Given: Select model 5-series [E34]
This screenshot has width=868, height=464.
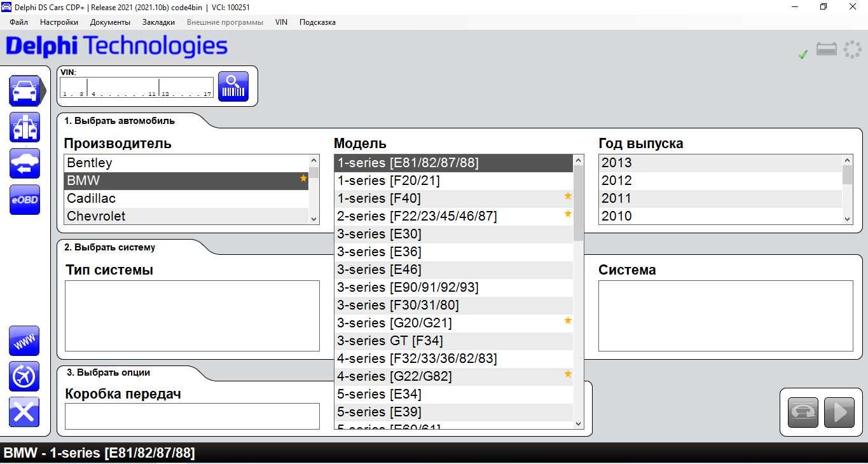Looking at the screenshot, I should (453, 394).
